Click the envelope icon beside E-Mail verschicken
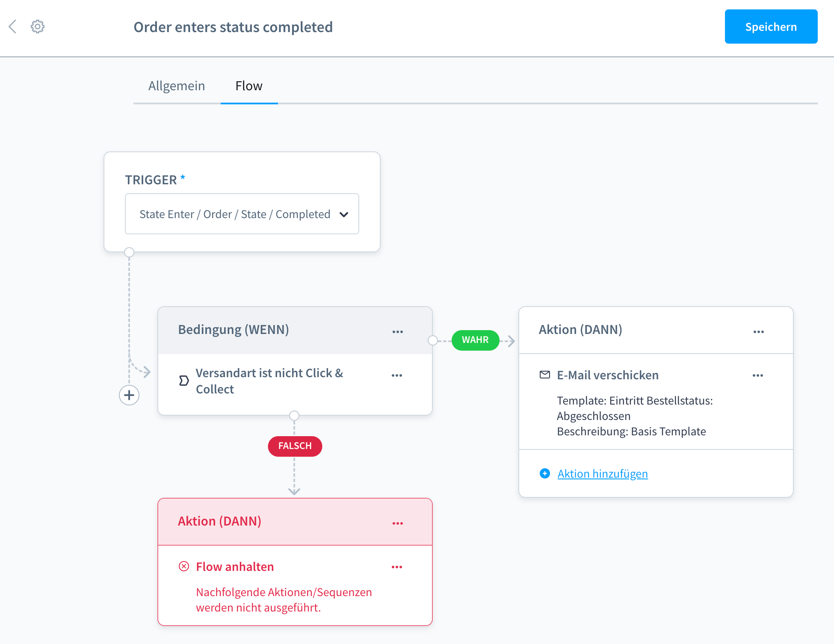This screenshot has width=834, height=644. tap(545, 375)
